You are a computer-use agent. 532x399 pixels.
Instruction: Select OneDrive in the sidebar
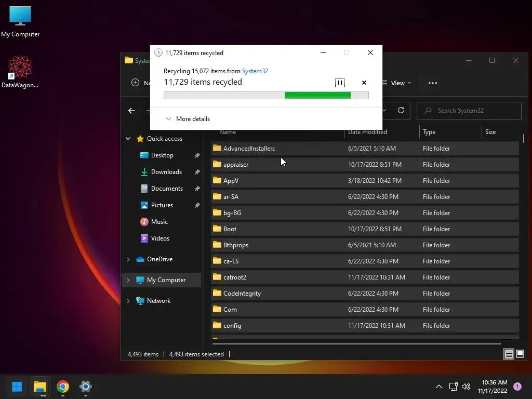[159, 259]
